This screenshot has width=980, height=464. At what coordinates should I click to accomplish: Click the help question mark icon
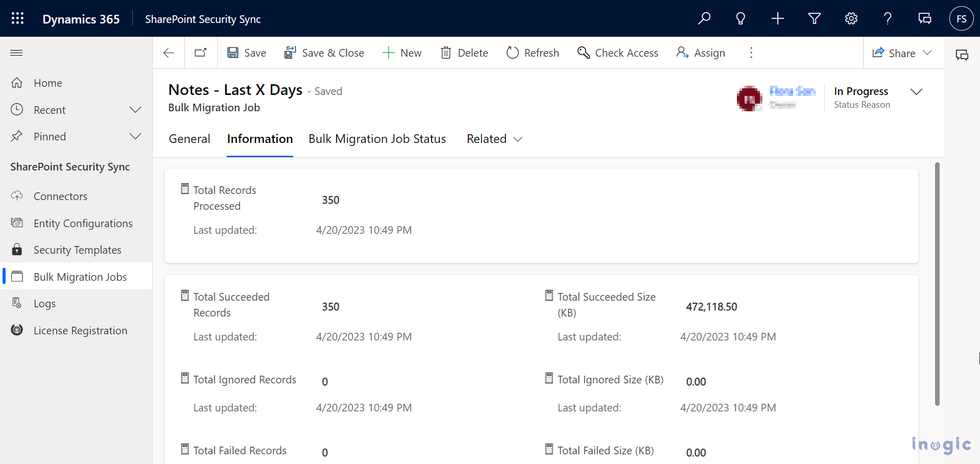tap(888, 19)
